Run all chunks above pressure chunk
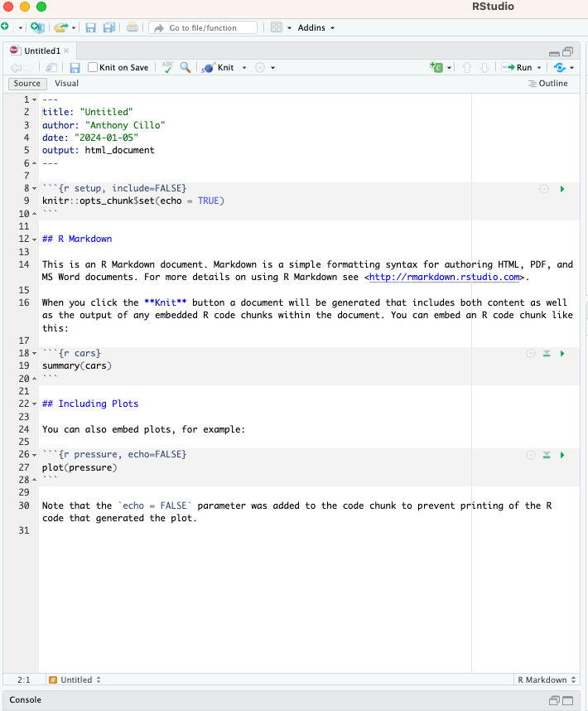Screen dimensions: 588x711 click(x=547, y=455)
